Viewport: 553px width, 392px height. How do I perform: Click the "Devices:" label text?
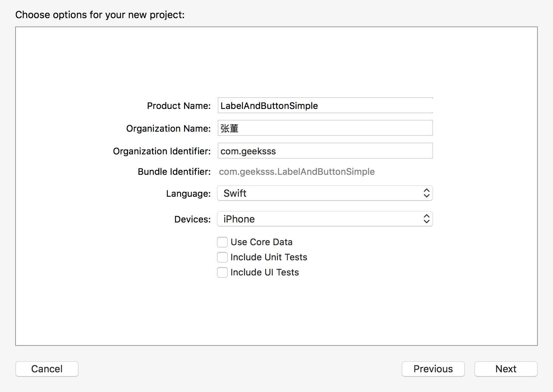point(192,219)
